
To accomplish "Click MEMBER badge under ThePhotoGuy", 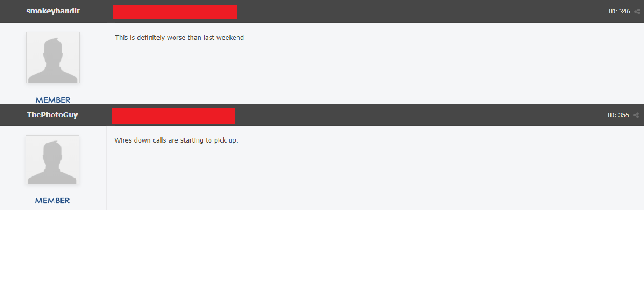I will click(x=52, y=201).
